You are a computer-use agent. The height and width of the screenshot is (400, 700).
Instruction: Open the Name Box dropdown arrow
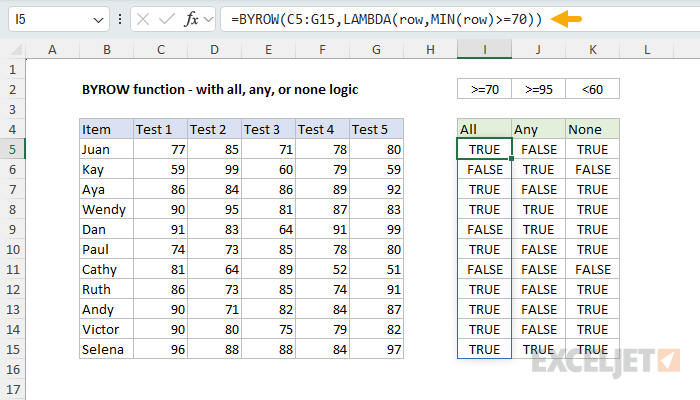tap(98, 20)
